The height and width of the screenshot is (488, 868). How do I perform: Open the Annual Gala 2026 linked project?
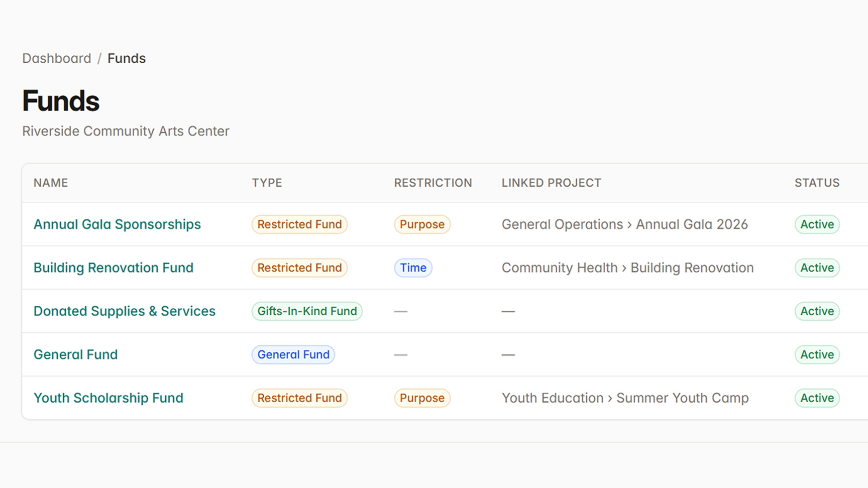(x=692, y=224)
